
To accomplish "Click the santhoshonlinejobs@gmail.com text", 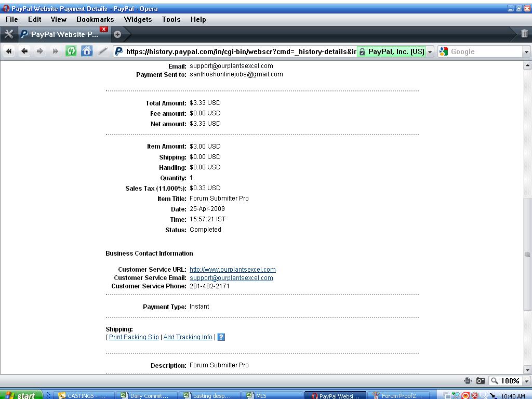I will coord(236,74).
